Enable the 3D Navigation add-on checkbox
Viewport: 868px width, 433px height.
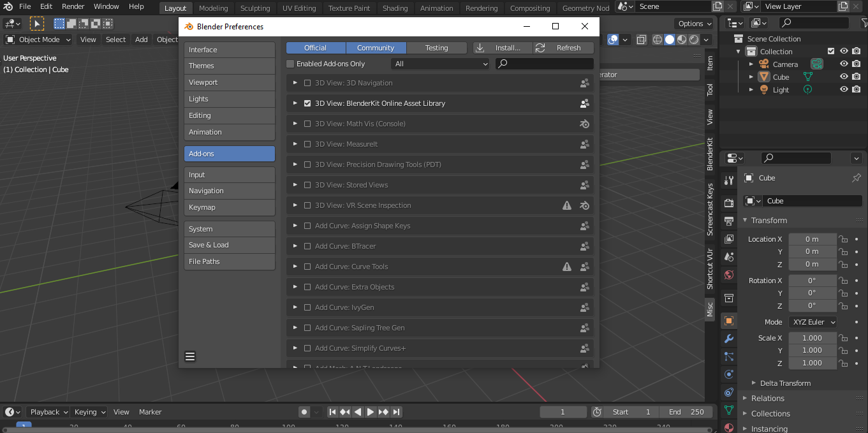coord(307,83)
